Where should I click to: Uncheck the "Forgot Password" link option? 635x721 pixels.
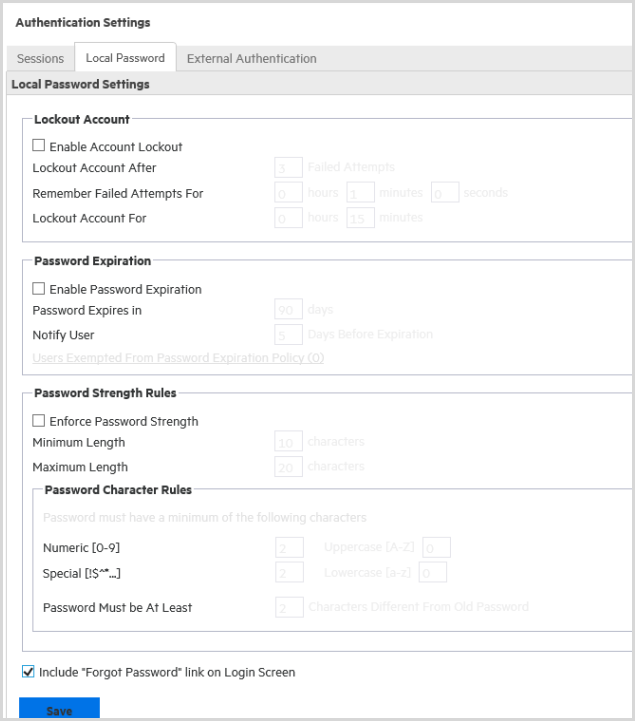point(28,672)
